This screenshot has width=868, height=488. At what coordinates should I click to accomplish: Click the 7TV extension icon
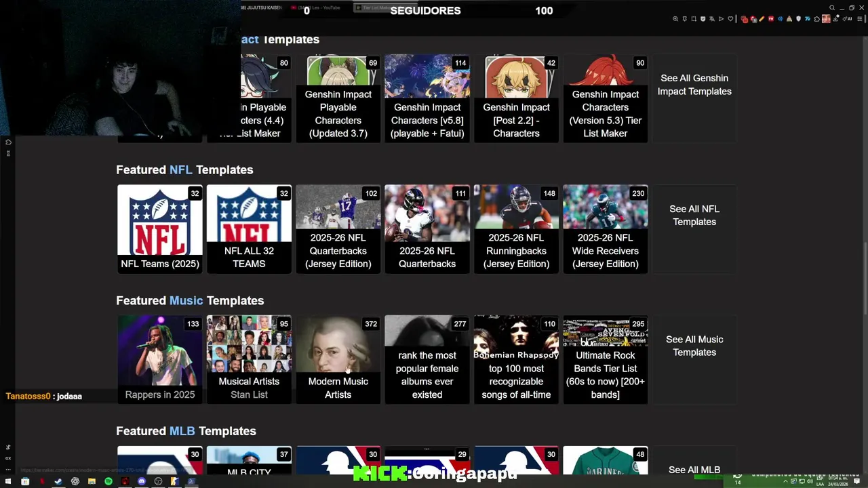(x=808, y=19)
